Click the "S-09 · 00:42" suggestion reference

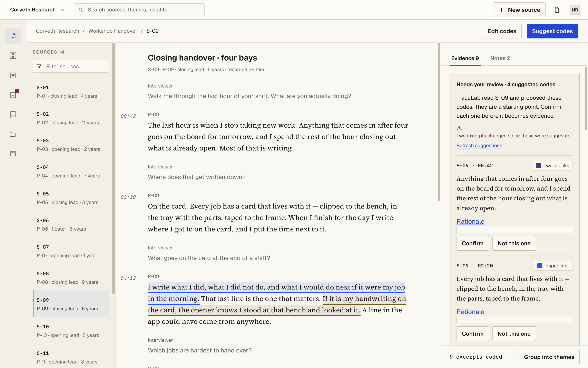474,166
